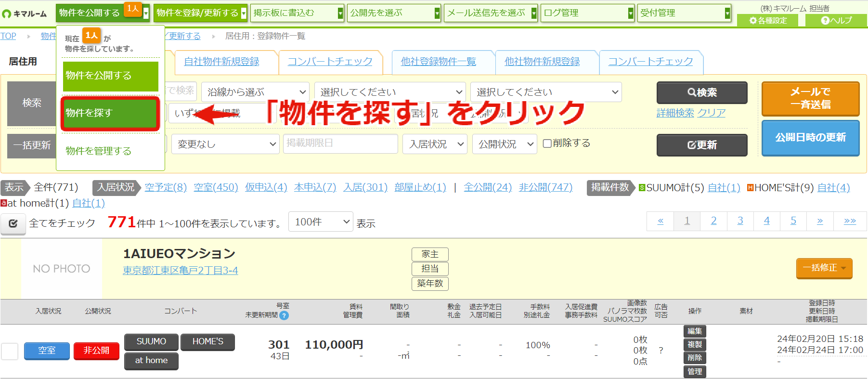The height and width of the screenshot is (391, 868).
Task: Open the ヘルプ help button
Action: (836, 20)
